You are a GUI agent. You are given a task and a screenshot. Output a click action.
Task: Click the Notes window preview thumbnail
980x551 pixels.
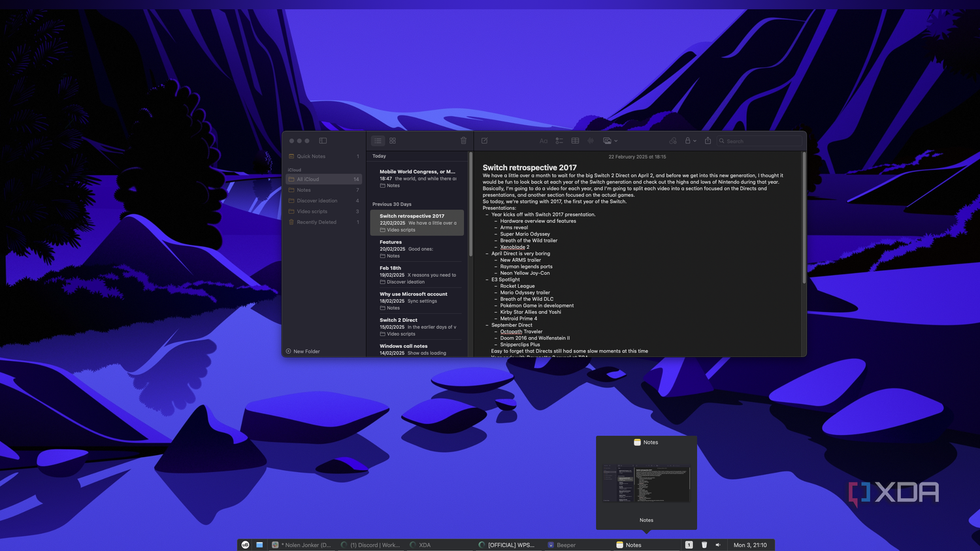(x=646, y=483)
